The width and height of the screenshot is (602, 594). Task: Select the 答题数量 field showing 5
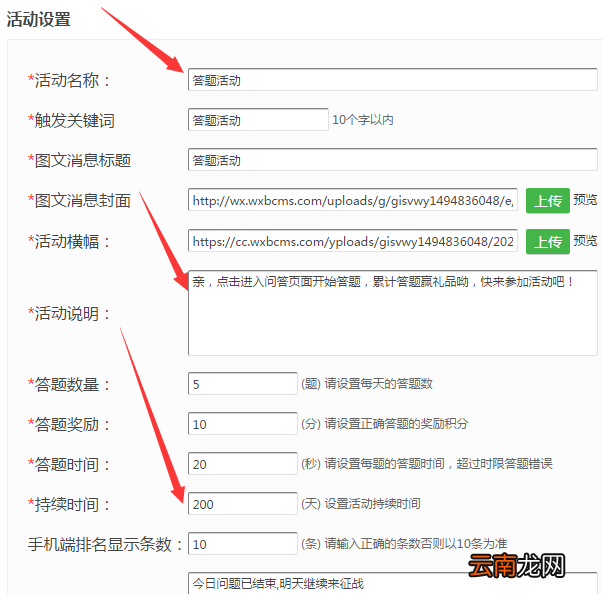[243, 384]
